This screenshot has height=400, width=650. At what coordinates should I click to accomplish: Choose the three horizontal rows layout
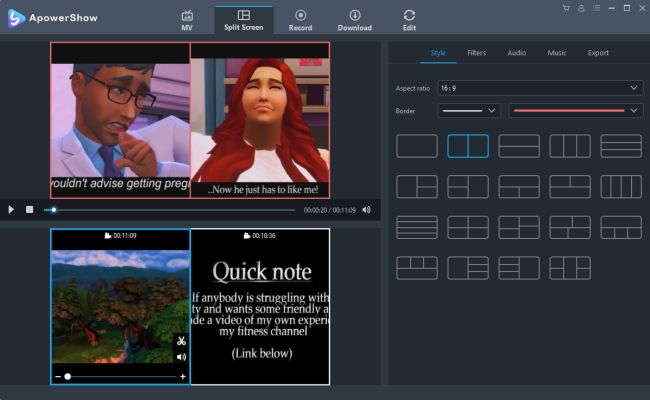(x=621, y=146)
